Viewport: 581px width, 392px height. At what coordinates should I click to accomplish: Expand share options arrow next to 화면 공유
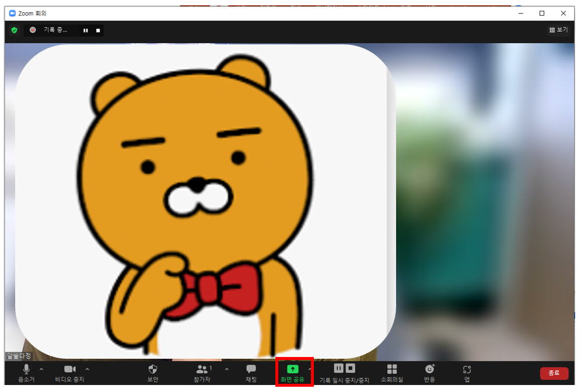[x=310, y=369]
